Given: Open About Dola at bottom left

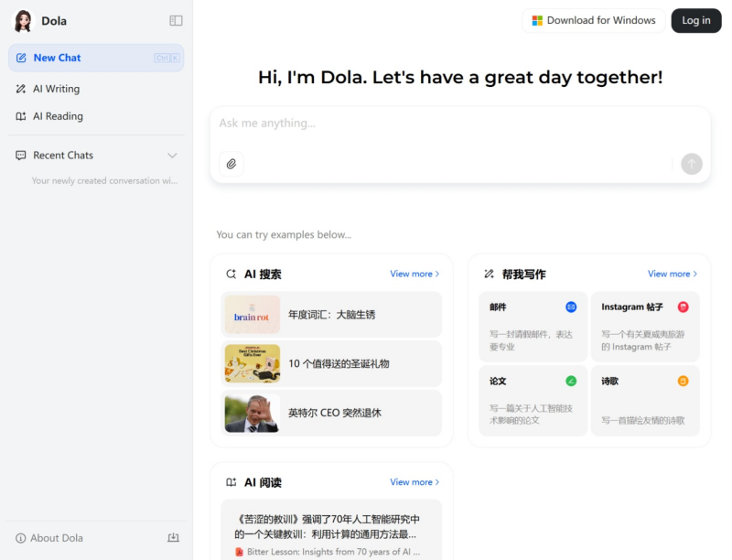Looking at the screenshot, I should 48,538.
